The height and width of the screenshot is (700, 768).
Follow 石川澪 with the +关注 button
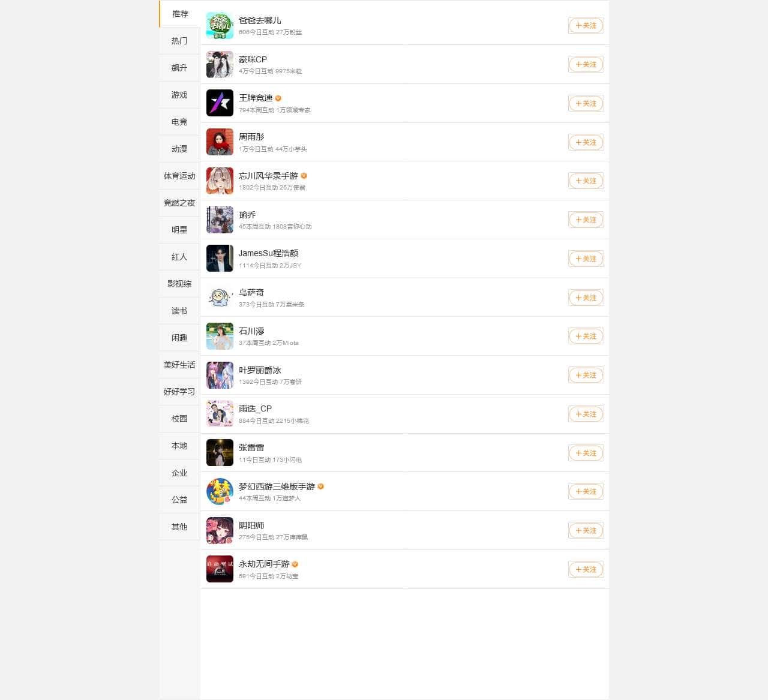coord(586,337)
